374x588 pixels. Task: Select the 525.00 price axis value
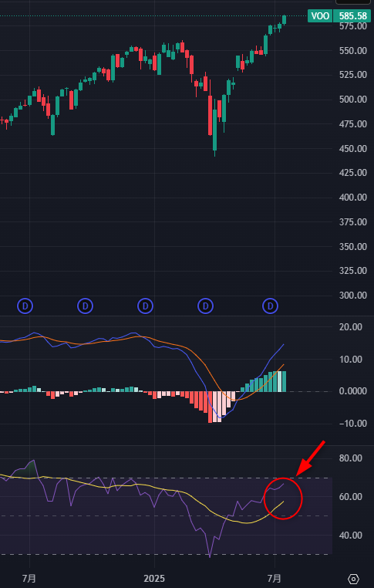[353, 75]
